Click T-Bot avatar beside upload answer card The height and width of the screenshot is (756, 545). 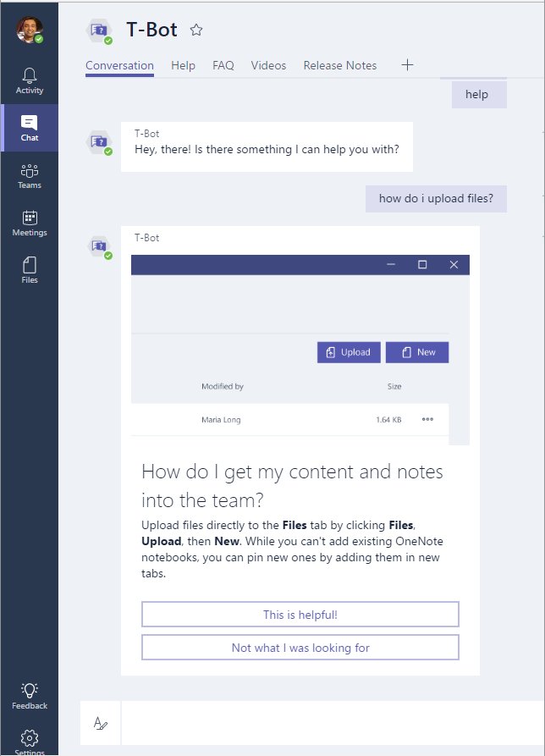click(100, 247)
